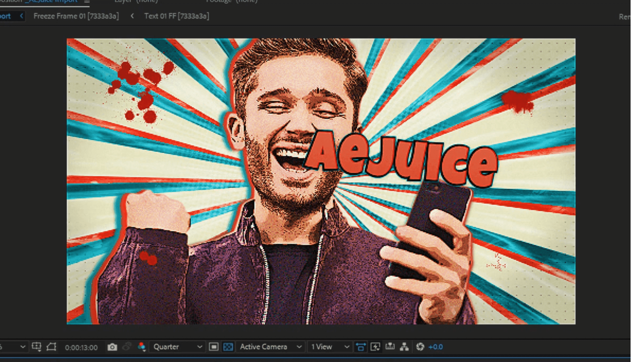Switch to Freeze Frame 01 [7333a3a] breadcrumb
Viewport: 644px width, 362px height.
point(76,16)
